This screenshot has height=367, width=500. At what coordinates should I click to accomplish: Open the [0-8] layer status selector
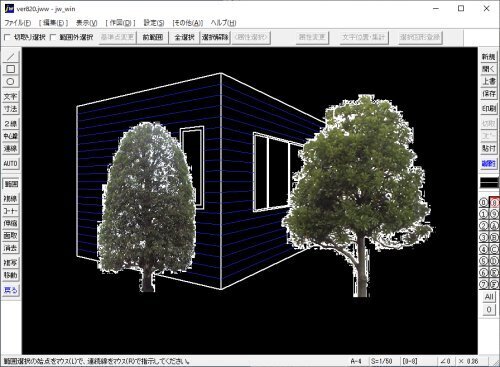[410, 361]
